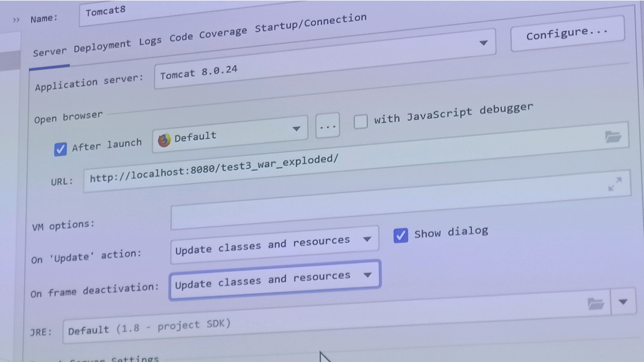Screen dimensions: 644x362
Task: Uncheck the Show dialog checkbox
Action: (x=400, y=235)
